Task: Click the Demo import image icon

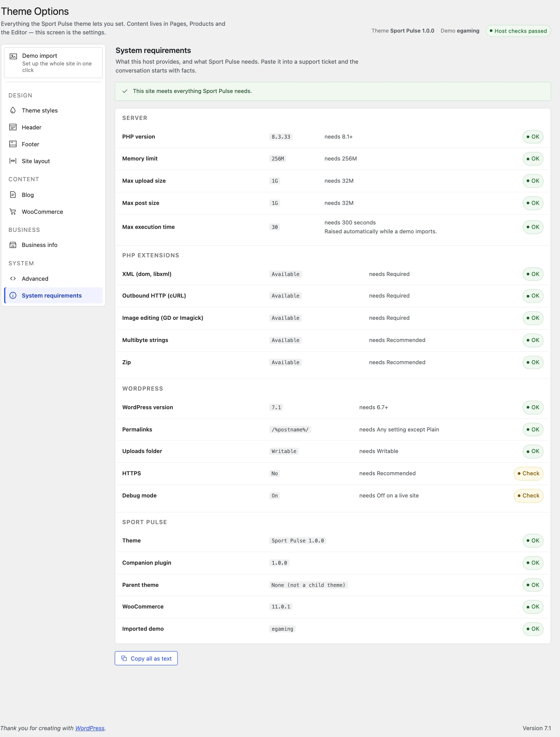Action: click(13, 56)
